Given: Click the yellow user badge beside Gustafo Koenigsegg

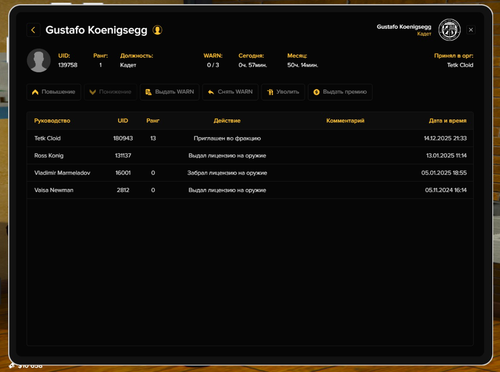Looking at the screenshot, I should coord(157,30).
